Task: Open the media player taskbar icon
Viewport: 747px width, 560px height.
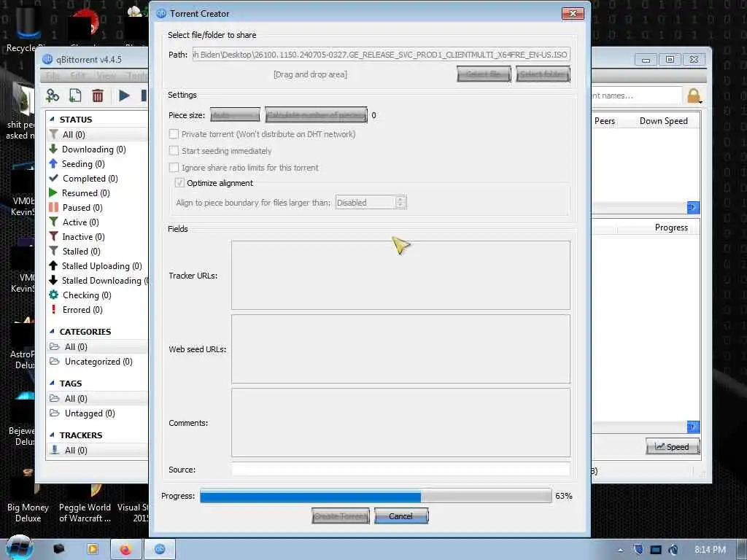Action: click(x=93, y=549)
